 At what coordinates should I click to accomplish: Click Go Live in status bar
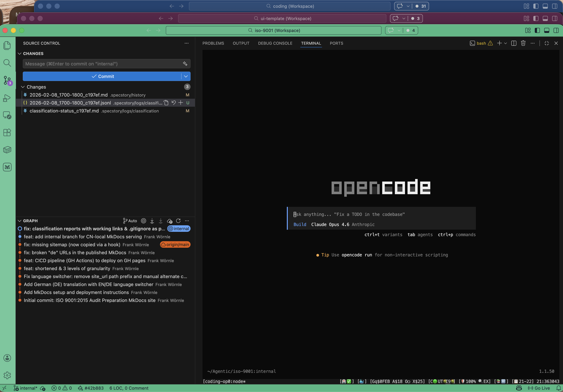click(539, 388)
